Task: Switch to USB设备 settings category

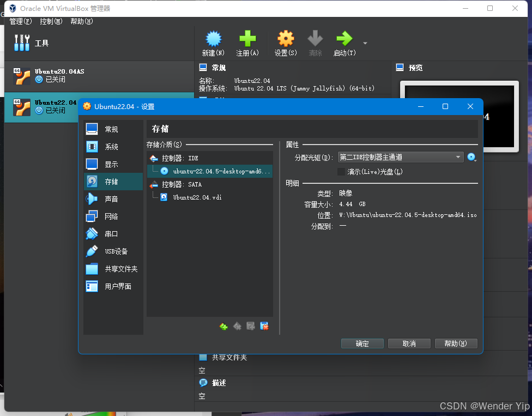Action: click(x=113, y=251)
